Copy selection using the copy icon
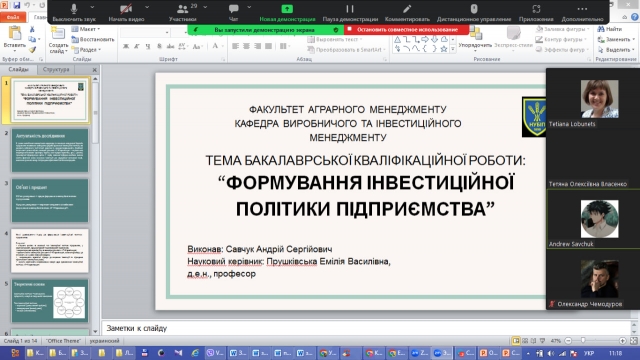The width and height of the screenshot is (640, 360). 32,39
